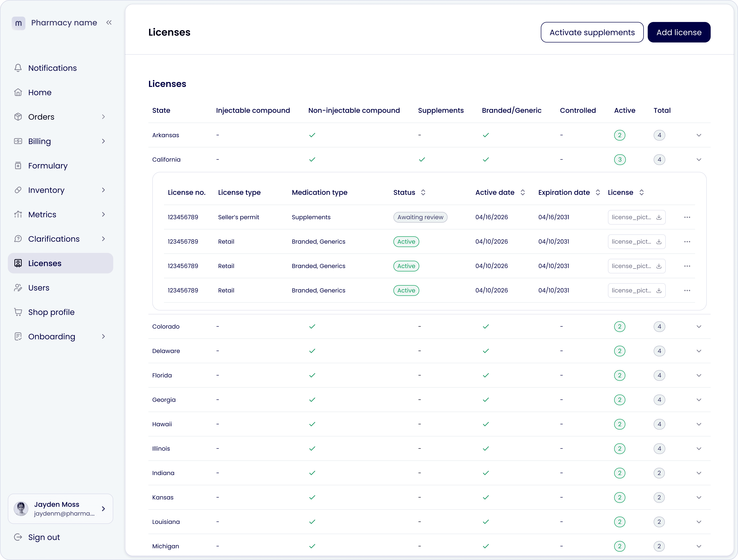Image resolution: width=738 pixels, height=560 pixels.
Task: Collapse the sidebar with double-chevron icon
Action: point(109,23)
